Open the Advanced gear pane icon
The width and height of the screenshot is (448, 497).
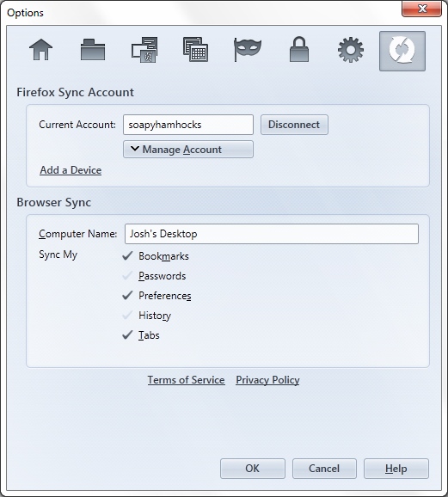350,50
